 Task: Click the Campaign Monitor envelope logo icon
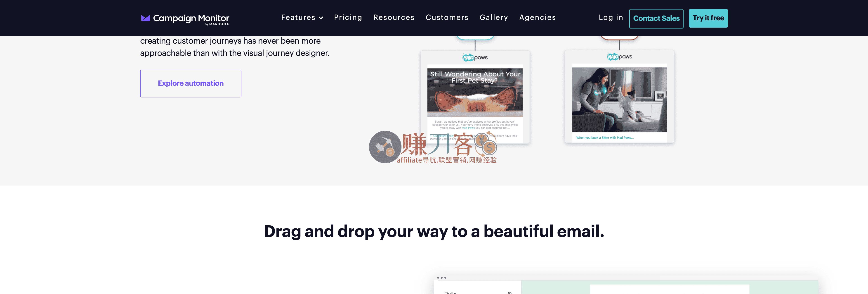[145, 18]
